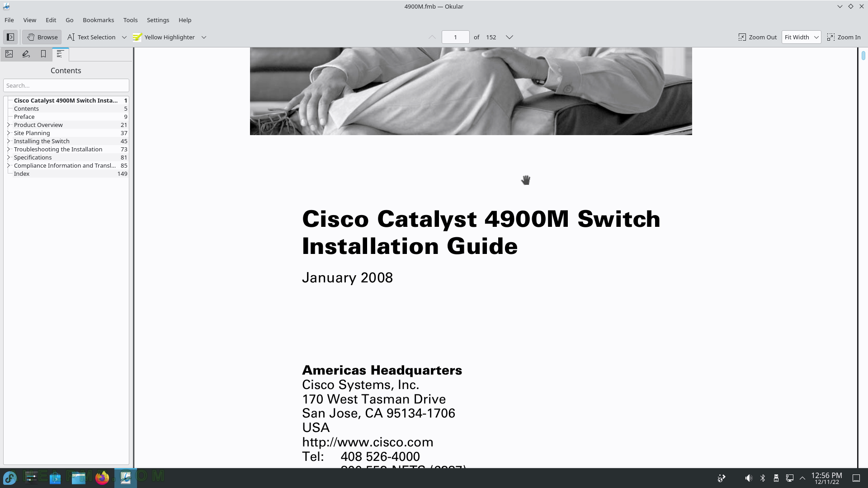The height and width of the screenshot is (488, 868).
Task: Focus the Contents search box
Action: pyautogui.click(x=66, y=85)
